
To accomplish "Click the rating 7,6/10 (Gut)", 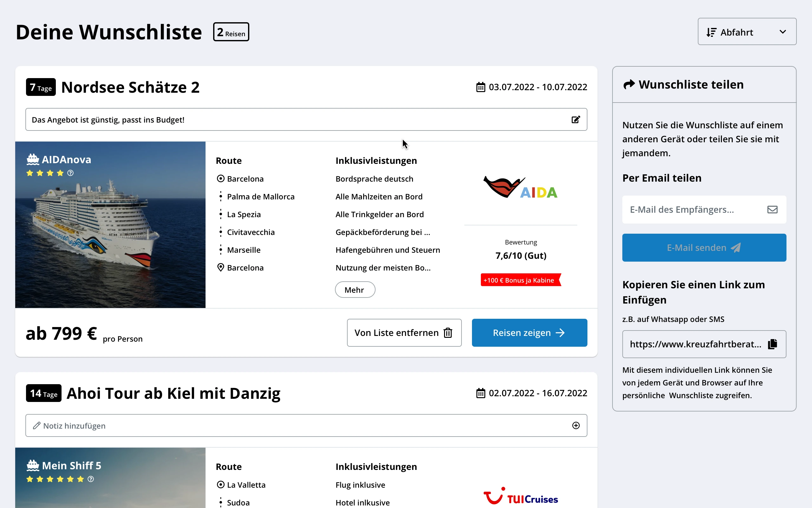I will 521,256.
